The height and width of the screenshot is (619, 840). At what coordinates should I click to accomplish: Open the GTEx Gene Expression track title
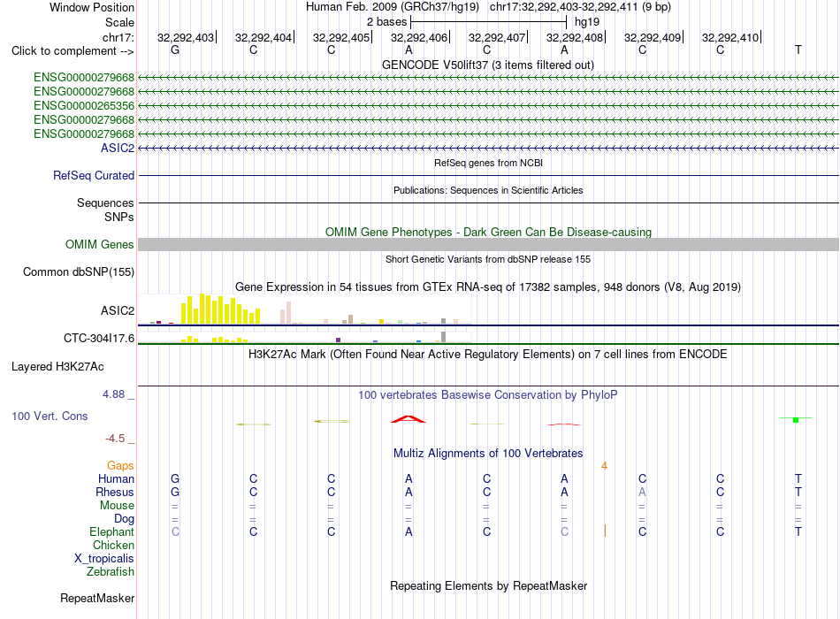point(488,287)
